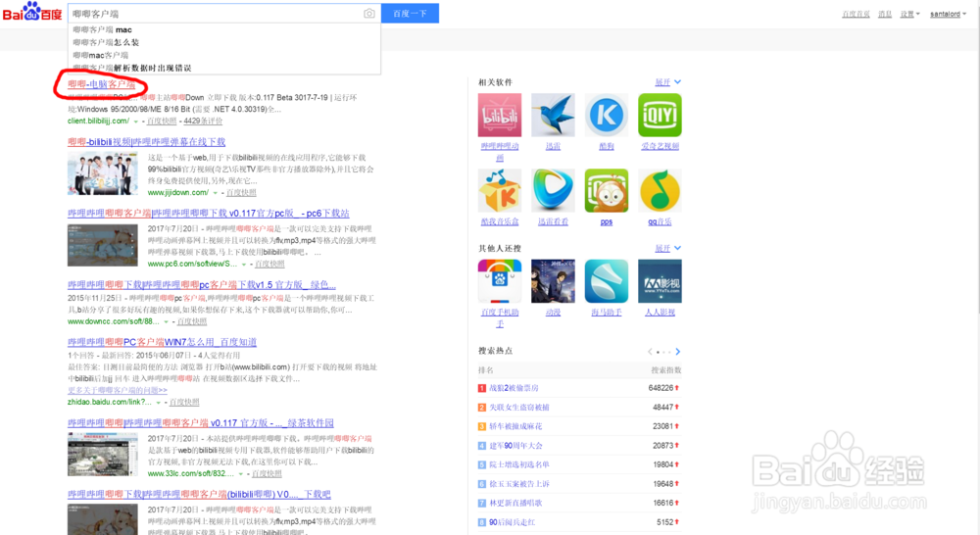The image size is (980, 535).
Task: Open the Baidu Mobile Assistant icon
Action: click(x=500, y=281)
